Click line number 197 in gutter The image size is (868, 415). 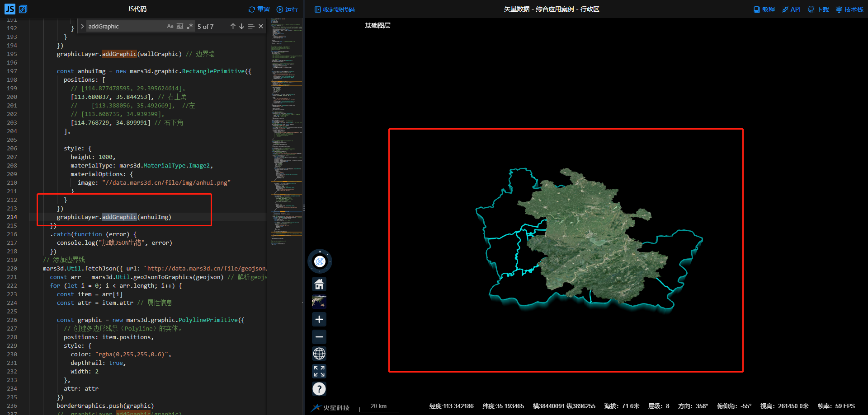pos(12,71)
